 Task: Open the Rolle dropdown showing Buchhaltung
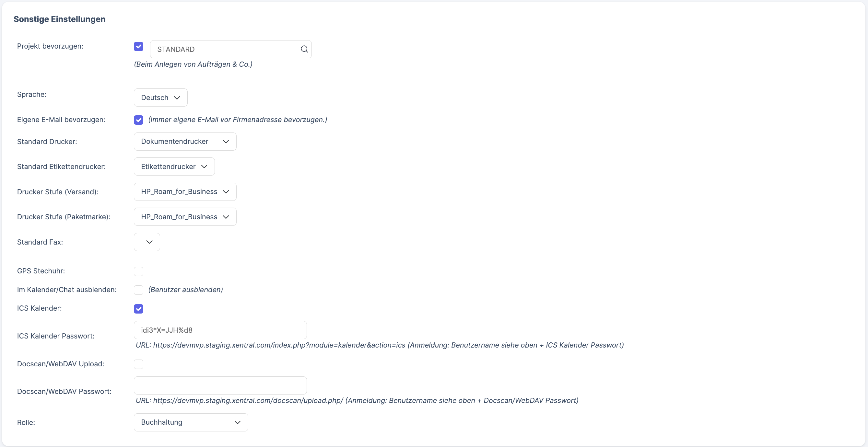190,422
